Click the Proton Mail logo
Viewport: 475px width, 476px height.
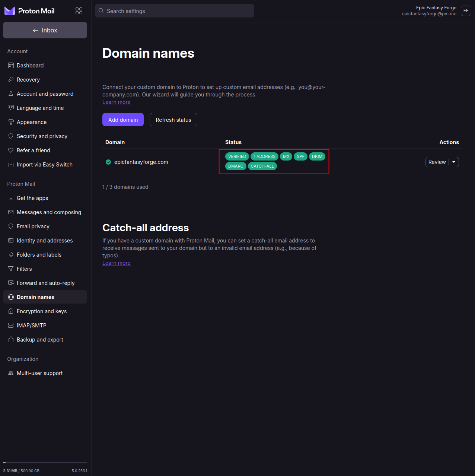tap(29, 11)
